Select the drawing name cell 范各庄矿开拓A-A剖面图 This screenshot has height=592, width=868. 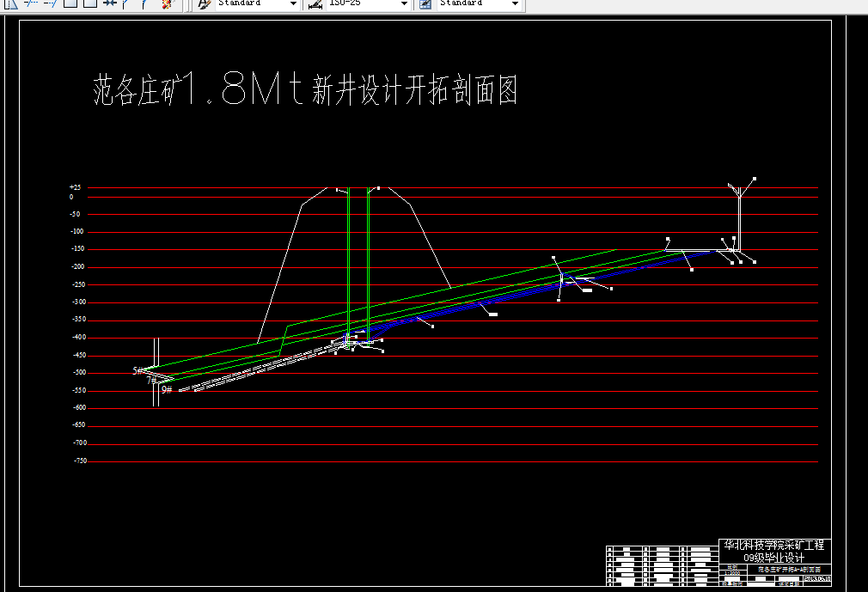tap(789, 570)
